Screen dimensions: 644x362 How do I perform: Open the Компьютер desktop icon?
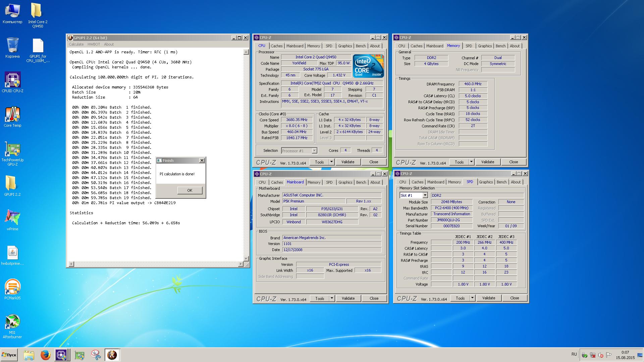click(x=12, y=13)
